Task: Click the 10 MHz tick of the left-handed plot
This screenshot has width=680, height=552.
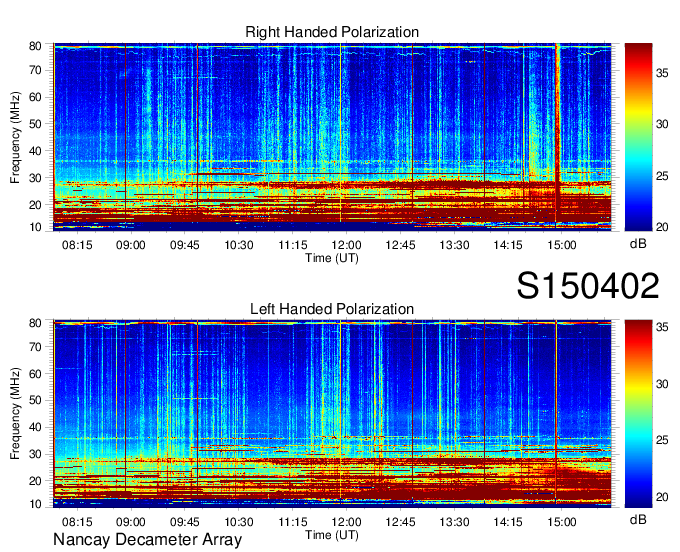Action: [x=35, y=504]
